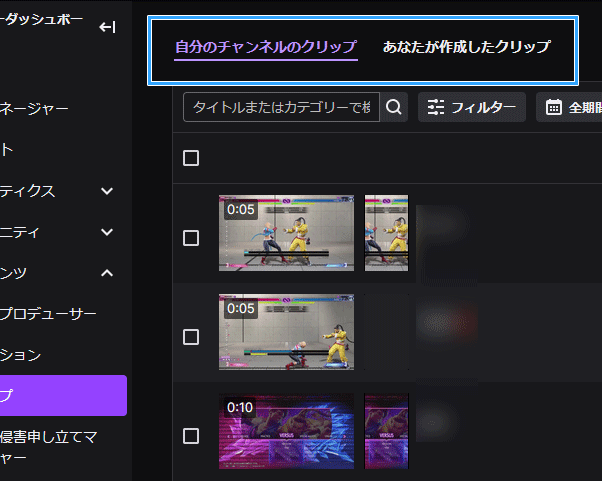
Task: Check the box for the first-row 0:05 clip
Action: 191,237
